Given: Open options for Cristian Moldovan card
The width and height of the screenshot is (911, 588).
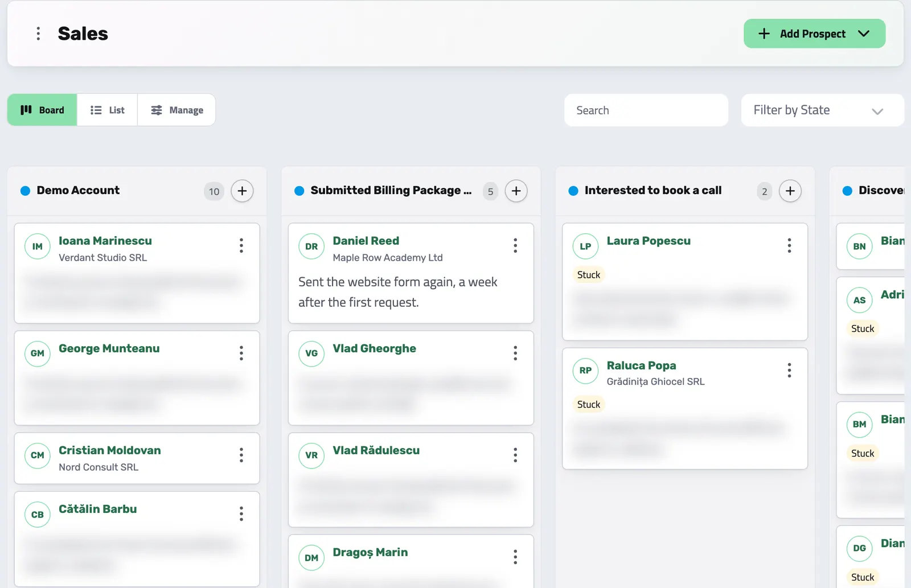Looking at the screenshot, I should click(x=241, y=455).
